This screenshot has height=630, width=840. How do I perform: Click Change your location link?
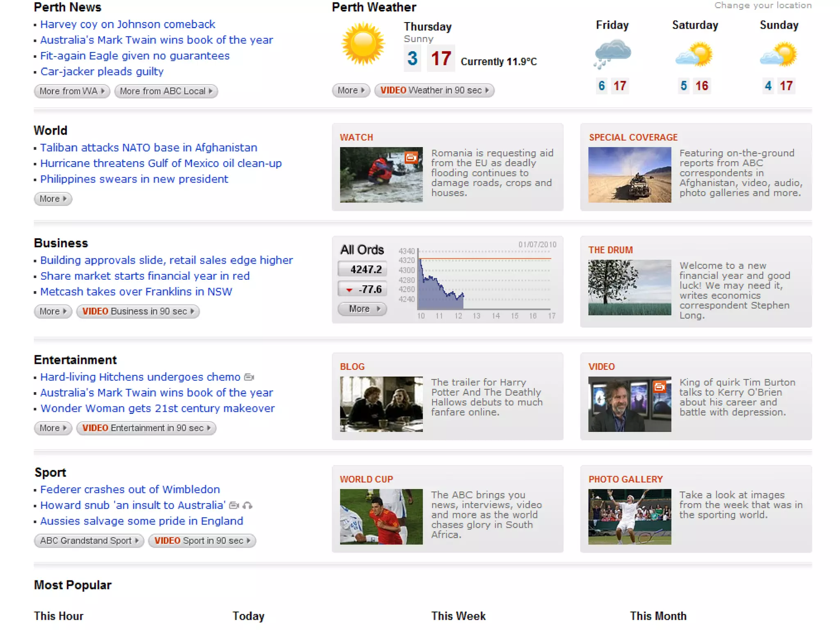click(762, 5)
